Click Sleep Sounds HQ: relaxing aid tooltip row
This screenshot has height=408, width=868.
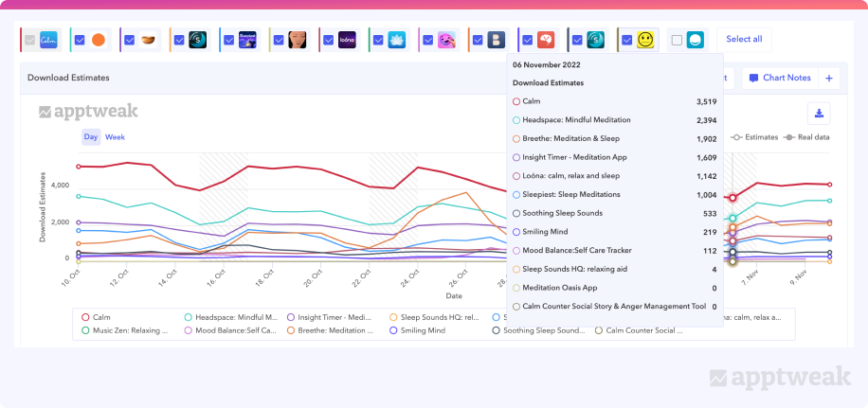(x=614, y=269)
